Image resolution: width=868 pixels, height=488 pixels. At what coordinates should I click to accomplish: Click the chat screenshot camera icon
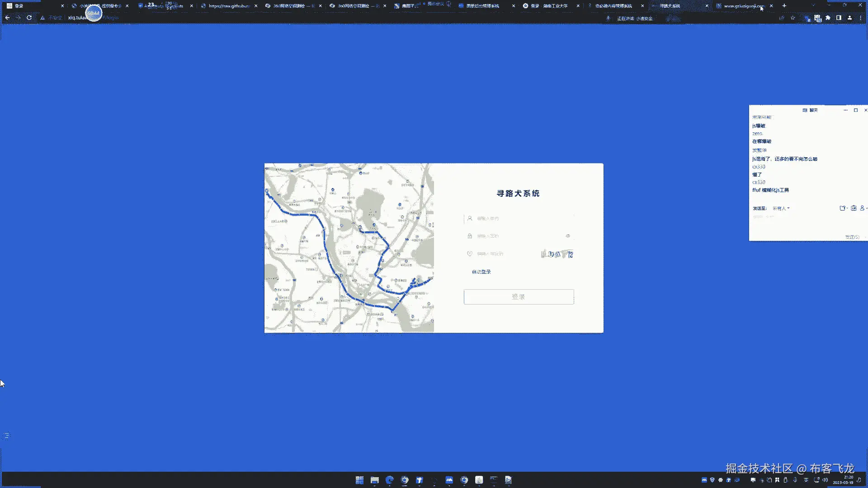click(854, 208)
